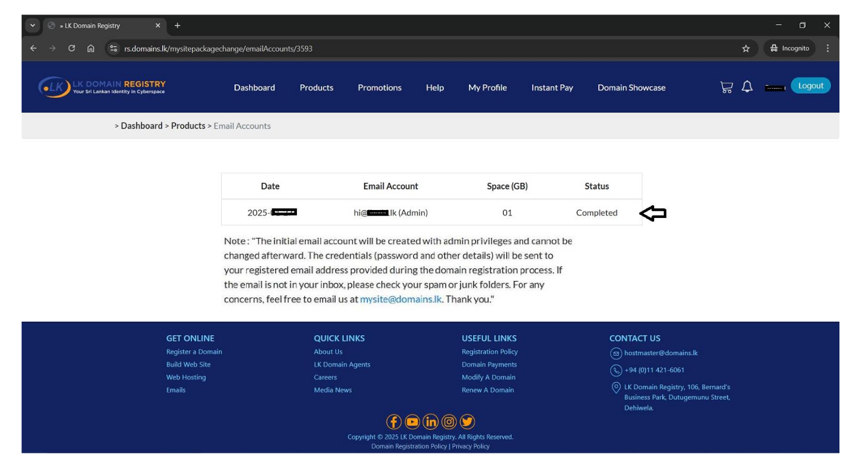Open Renew A Domain footer link
The height and width of the screenshot is (468, 868).
488,390
